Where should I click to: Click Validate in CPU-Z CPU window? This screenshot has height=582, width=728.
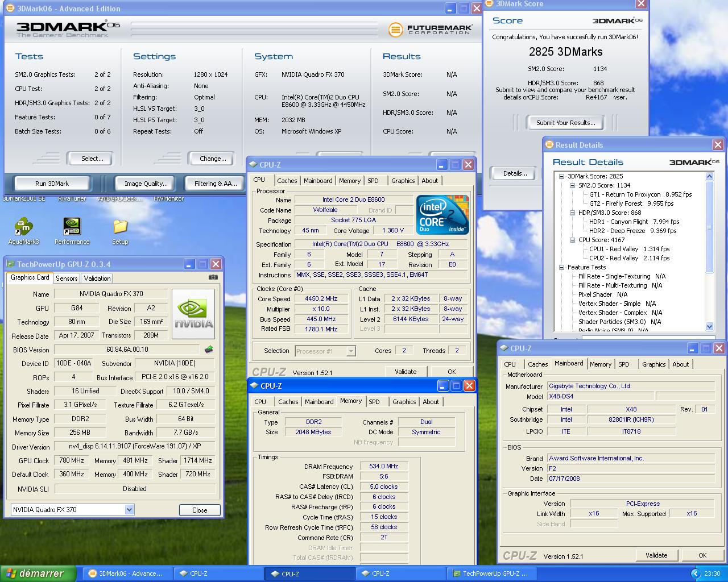click(x=406, y=372)
